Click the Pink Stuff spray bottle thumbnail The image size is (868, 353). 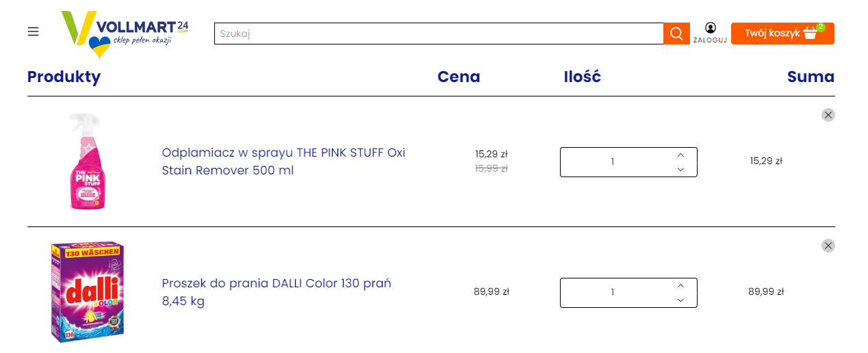[86, 161]
